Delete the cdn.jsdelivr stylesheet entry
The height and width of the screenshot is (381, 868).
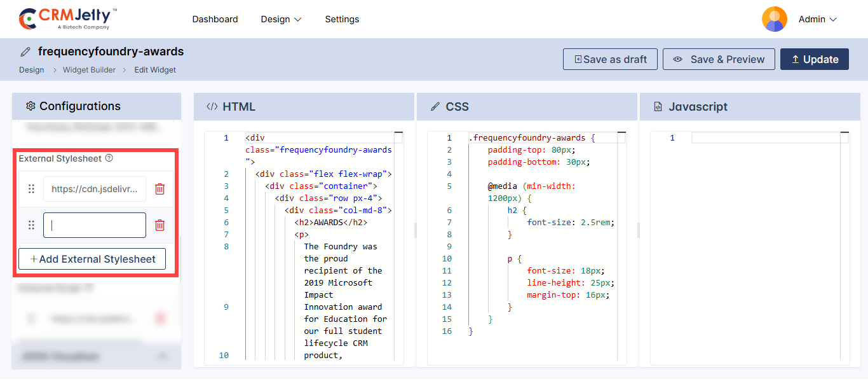pyautogui.click(x=160, y=189)
